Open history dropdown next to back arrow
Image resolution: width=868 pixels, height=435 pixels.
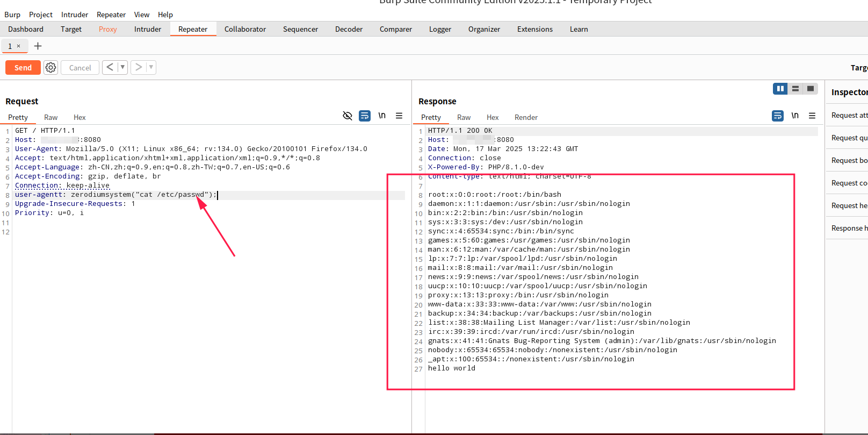click(x=122, y=67)
